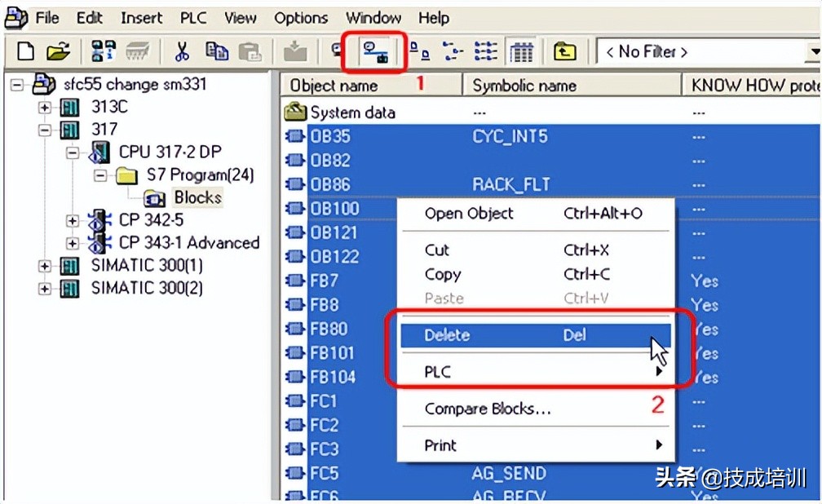822x504 pixels.
Task: Click the New Project toolbar icon
Action: coord(26,51)
